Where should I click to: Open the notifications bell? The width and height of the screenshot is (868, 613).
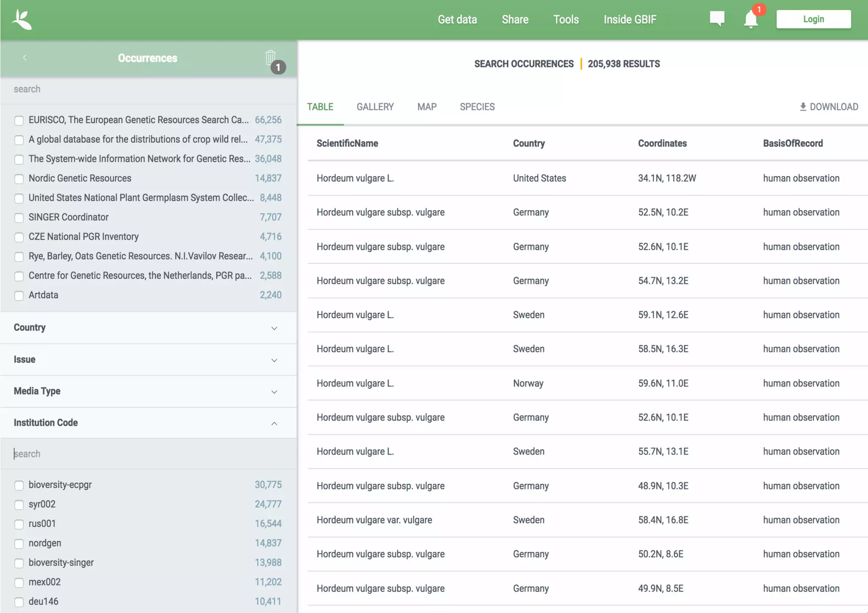tap(751, 19)
